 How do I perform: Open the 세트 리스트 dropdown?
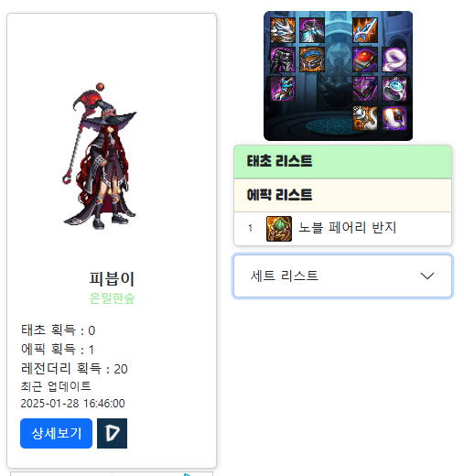coord(342,276)
